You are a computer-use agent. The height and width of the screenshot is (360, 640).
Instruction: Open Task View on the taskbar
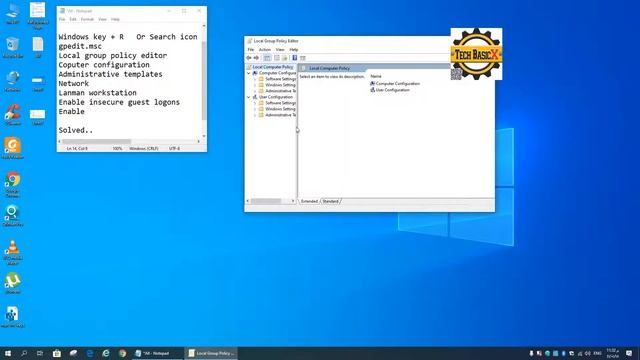40,353
